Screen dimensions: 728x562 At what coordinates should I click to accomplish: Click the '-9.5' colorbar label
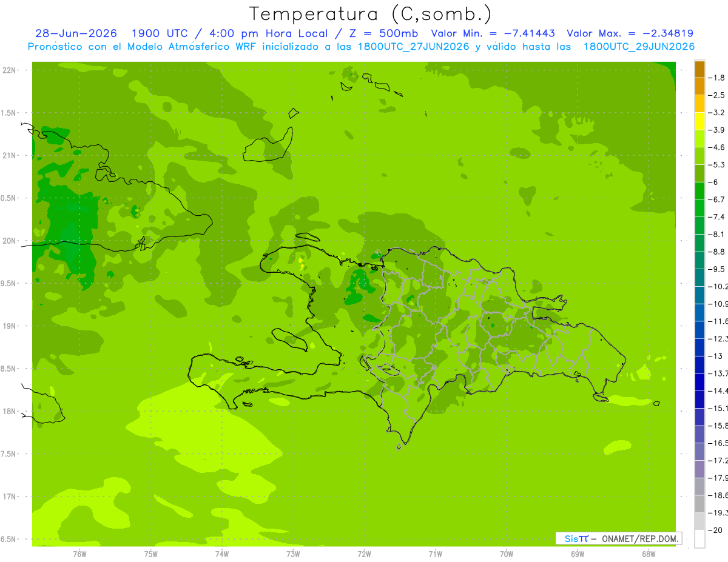point(716,269)
